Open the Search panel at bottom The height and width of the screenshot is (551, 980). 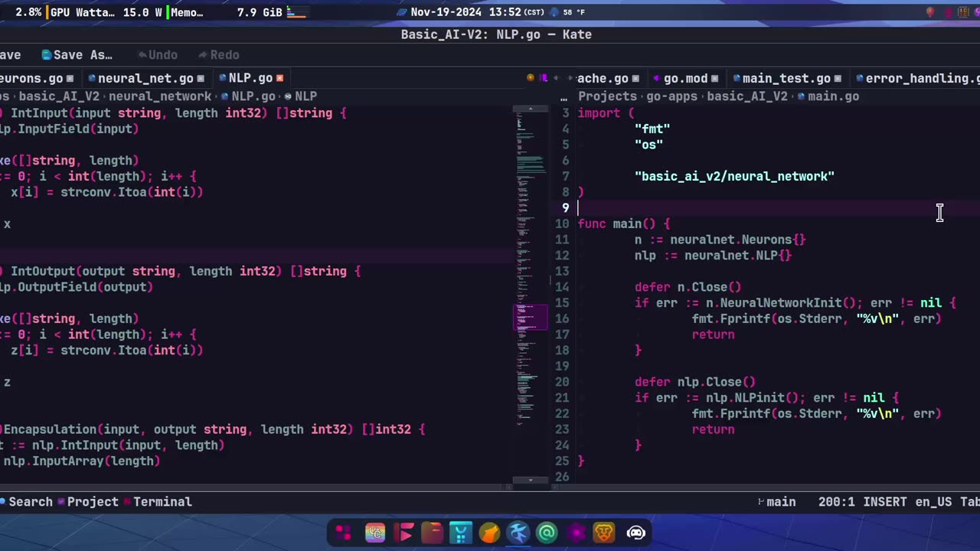click(x=26, y=502)
